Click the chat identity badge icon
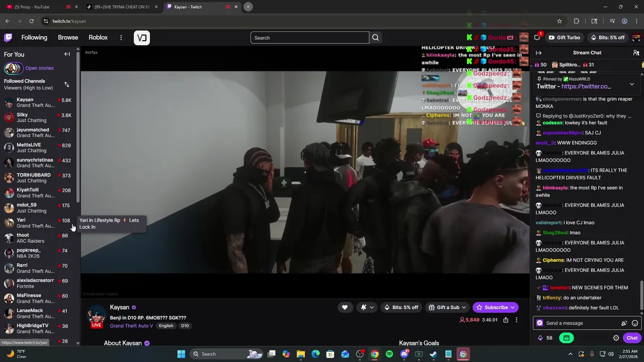The width and height of the screenshot is (644, 362). (540, 323)
